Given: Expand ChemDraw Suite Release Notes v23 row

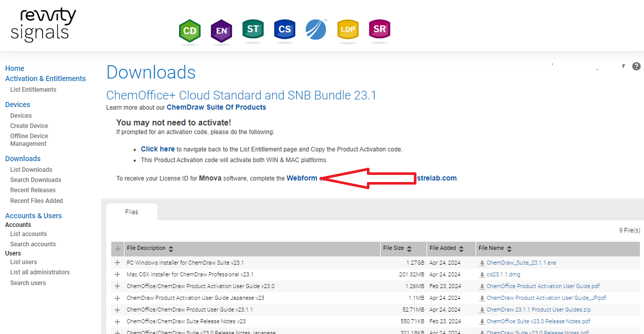Looking at the screenshot, I should (x=118, y=322).
